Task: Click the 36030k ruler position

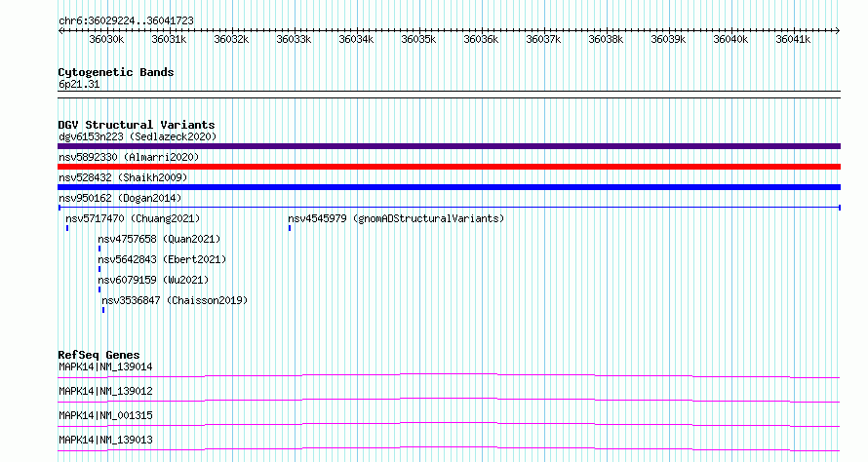Action: point(107,39)
